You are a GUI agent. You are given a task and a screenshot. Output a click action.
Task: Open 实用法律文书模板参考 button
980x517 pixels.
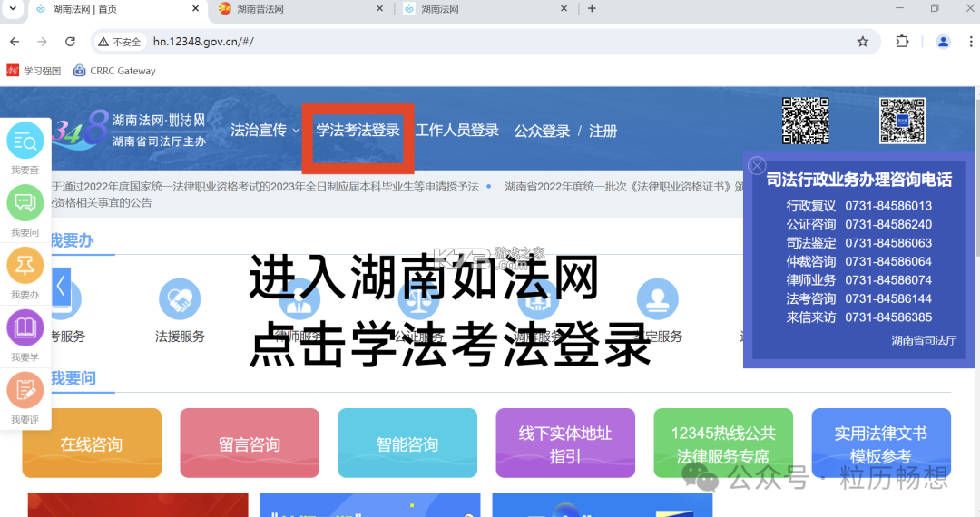coord(881,444)
